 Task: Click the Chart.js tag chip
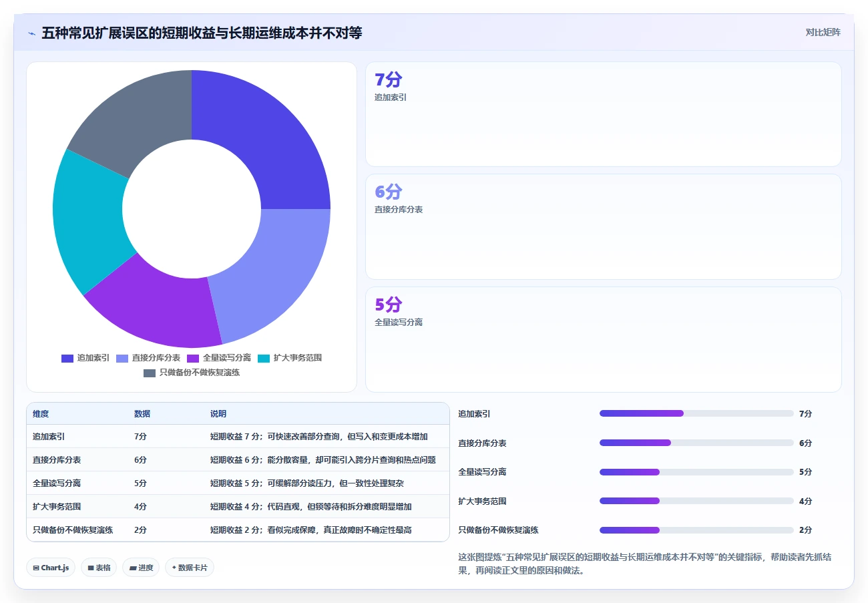[x=51, y=568]
